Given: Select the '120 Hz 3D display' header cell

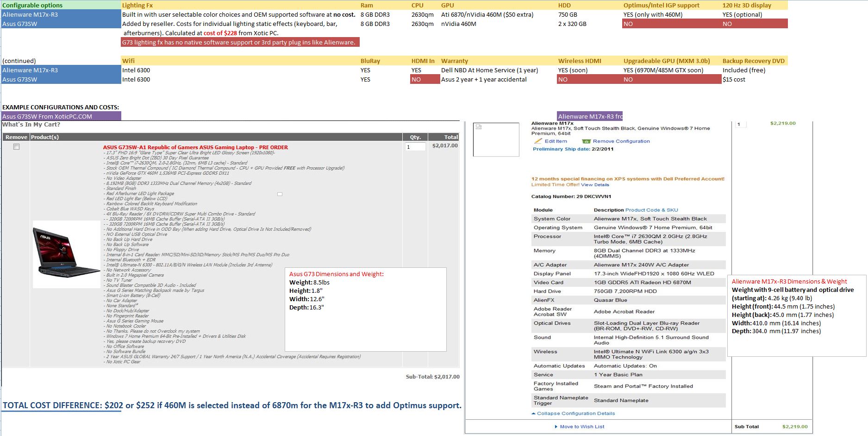Looking at the screenshot, I should pyautogui.click(x=755, y=5).
